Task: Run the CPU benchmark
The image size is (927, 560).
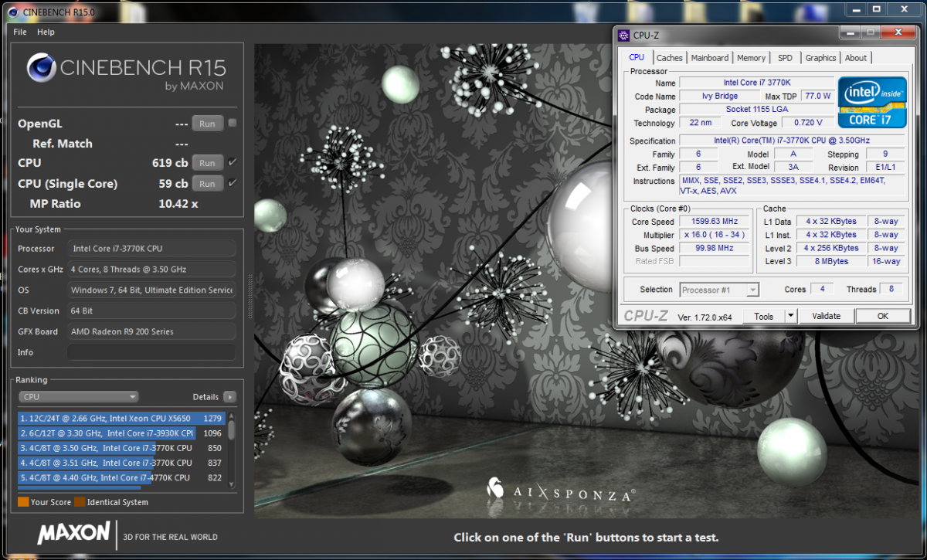Action: [207, 163]
